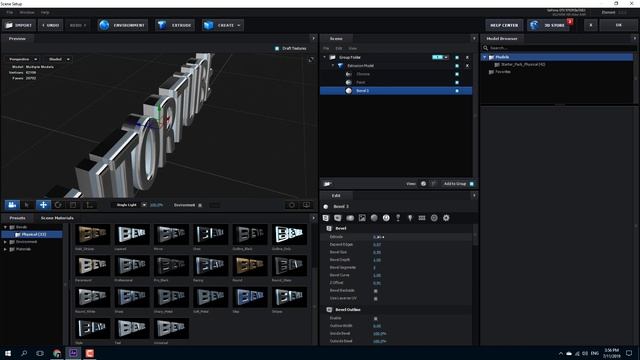The image size is (640, 360).
Task: Click the OK button
Action: point(618,25)
